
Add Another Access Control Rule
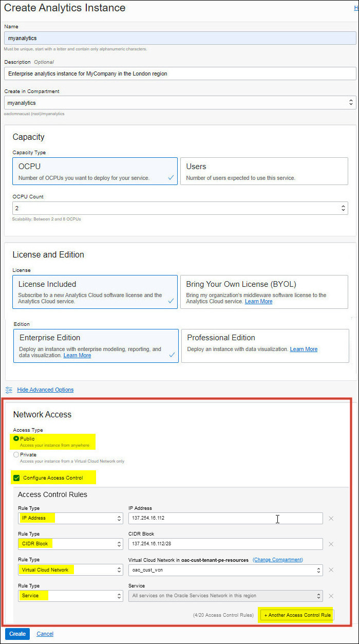click(297, 615)
